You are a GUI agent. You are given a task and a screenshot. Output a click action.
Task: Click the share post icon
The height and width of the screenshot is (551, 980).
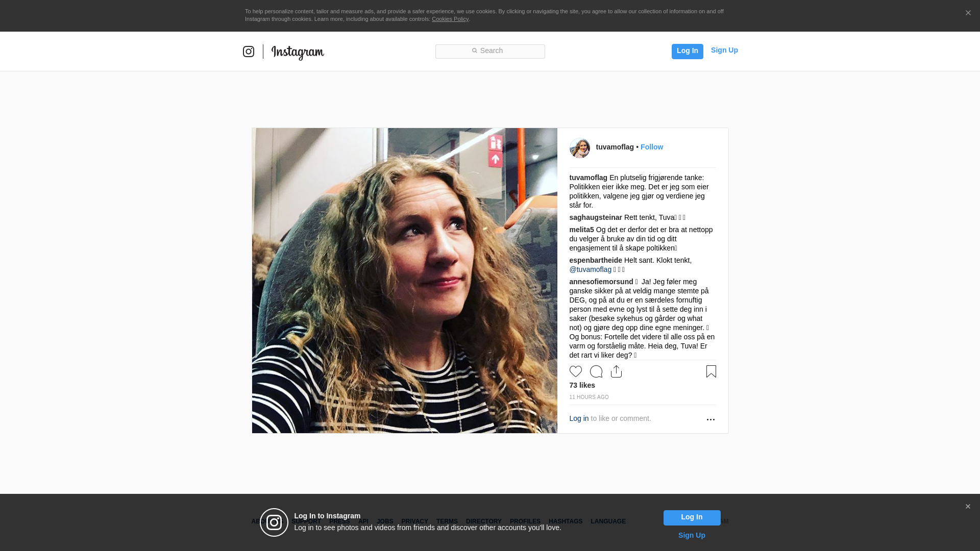[617, 371]
